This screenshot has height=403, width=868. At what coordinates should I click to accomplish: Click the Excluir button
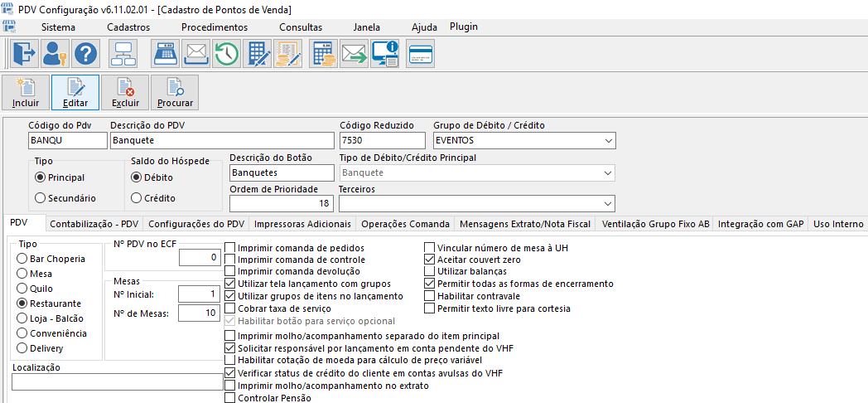[125, 92]
